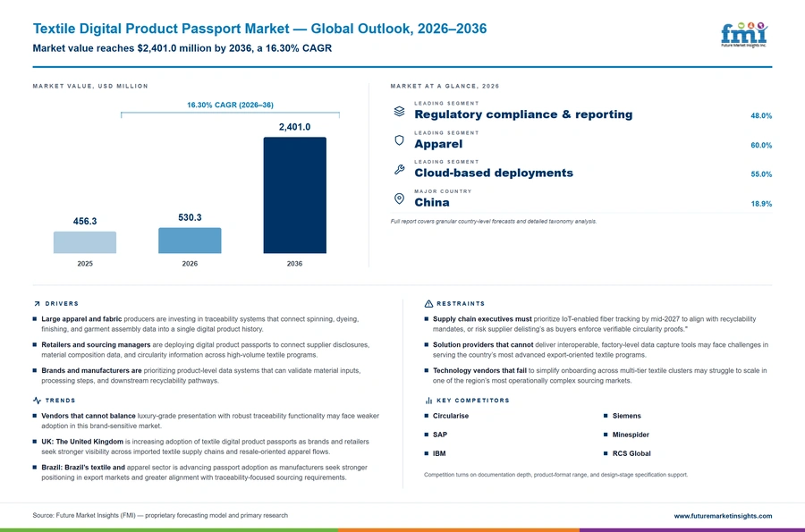
Task: Click the Restraints section heading
Action: pyautogui.click(x=461, y=304)
